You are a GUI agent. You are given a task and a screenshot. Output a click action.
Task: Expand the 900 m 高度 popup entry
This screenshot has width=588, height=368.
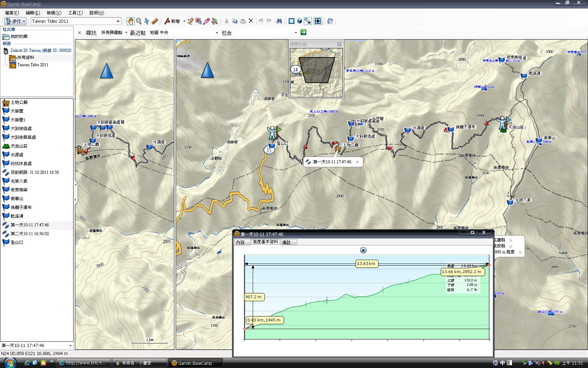coord(520,252)
